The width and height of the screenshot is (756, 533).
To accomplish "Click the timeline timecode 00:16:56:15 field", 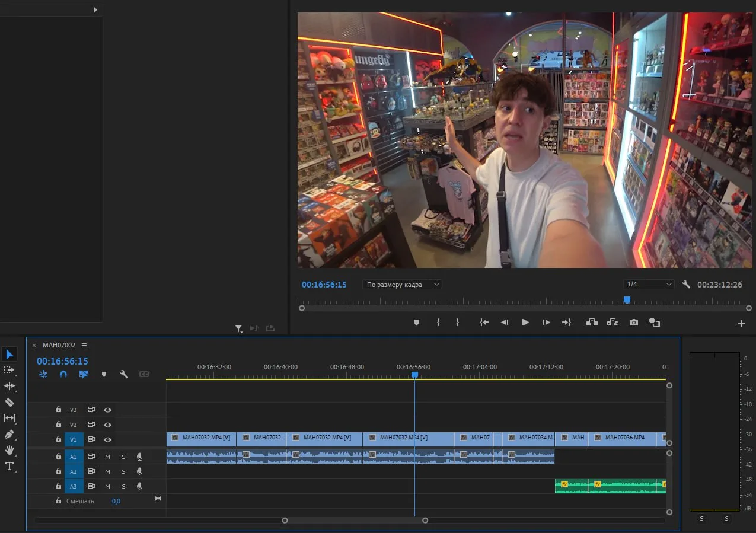I will 62,361.
